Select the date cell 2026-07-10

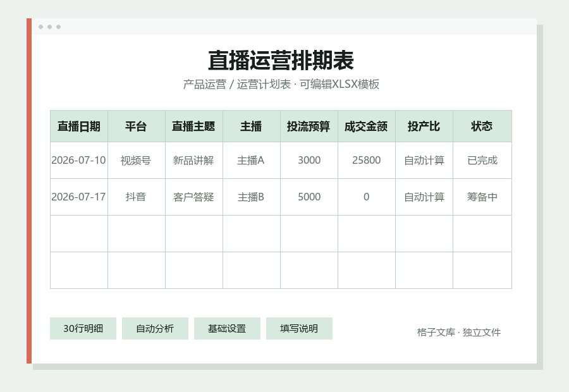(x=79, y=161)
